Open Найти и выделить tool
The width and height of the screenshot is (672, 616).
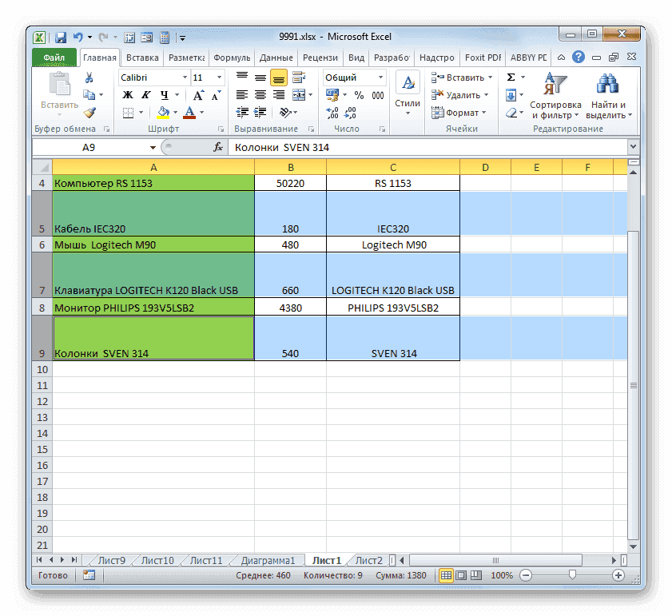click(x=609, y=96)
